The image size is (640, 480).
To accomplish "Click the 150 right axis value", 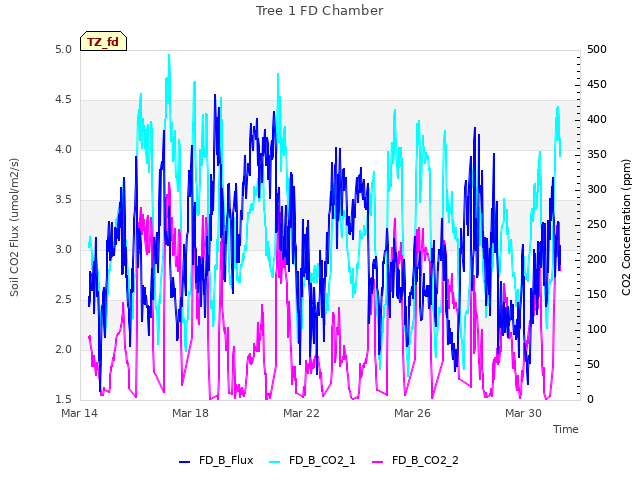I will pyautogui.click(x=597, y=294).
